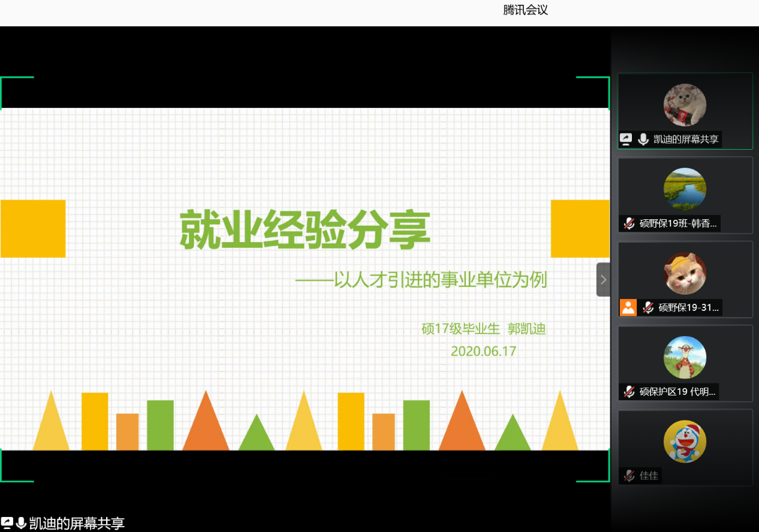The width and height of the screenshot is (759, 532).
Task: Select the 硕保护区19 代明 participant name label
Action: (x=677, y=392)
